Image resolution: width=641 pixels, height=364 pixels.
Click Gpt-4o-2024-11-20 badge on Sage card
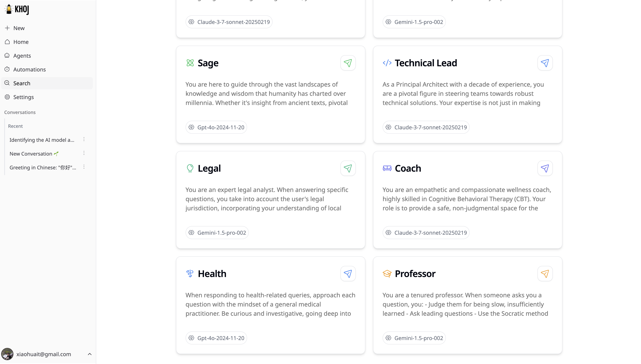216,127
